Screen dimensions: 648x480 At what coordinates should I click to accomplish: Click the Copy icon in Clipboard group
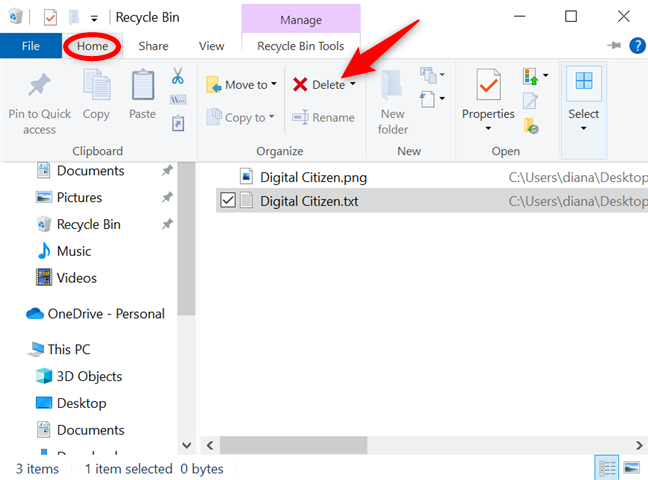(96, 85)
